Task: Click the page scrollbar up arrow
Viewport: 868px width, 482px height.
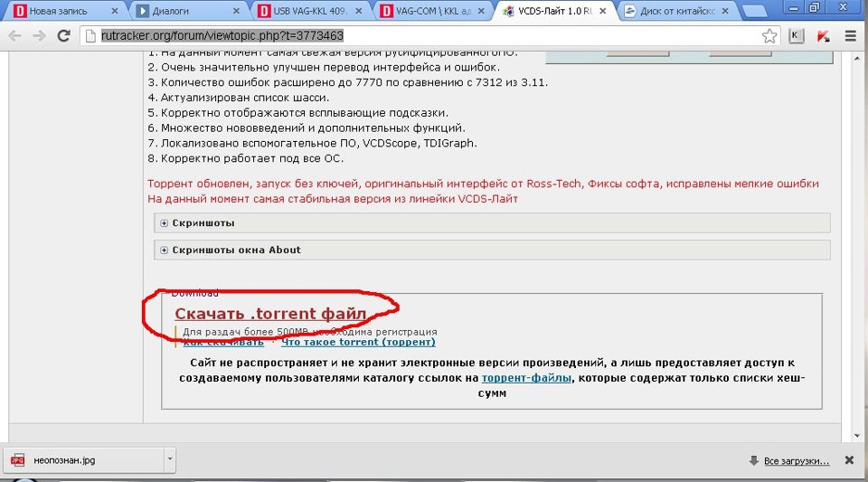Action: (857, 58)
